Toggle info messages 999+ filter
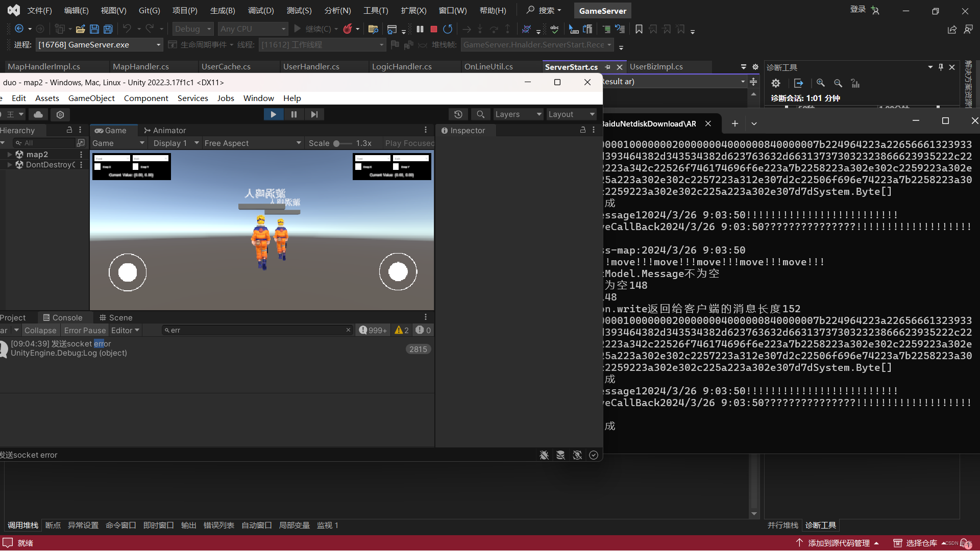Screen dimensions: 980x551 pyautogui.click(x=373, y=330)
